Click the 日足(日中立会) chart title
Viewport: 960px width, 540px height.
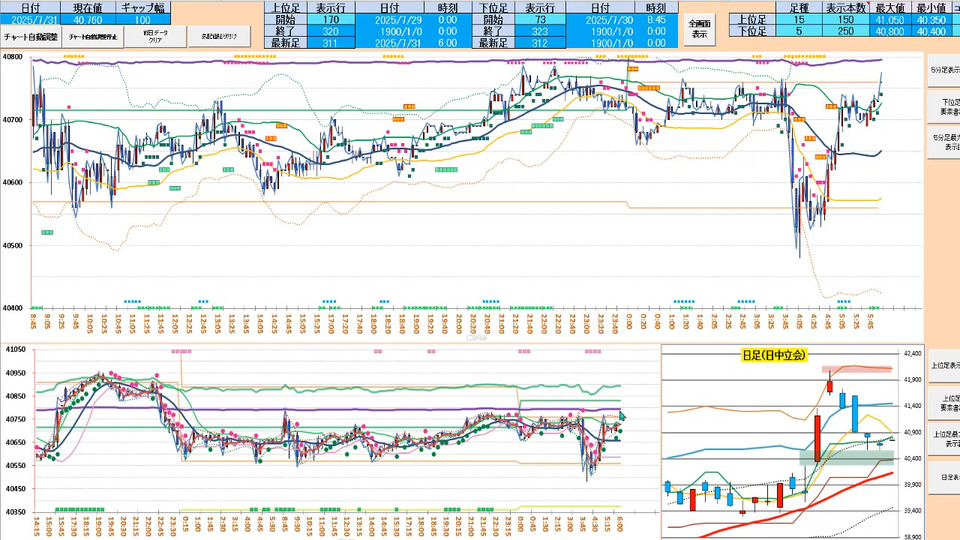click(x=774, y=355)
